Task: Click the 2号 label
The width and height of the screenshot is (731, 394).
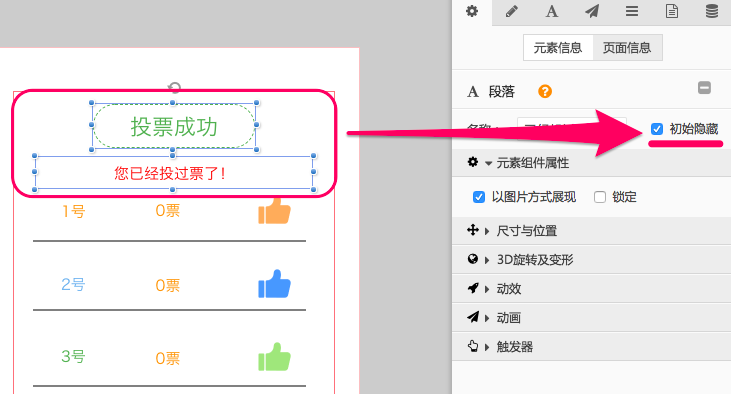Action: coord(73,284)
